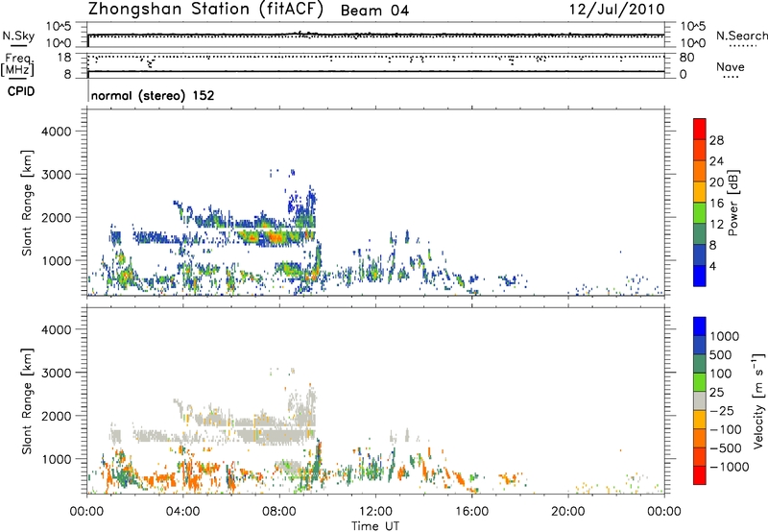768x532 pixels.
Task: Click the 08:00 time tick label
Action: pos(279,512)
